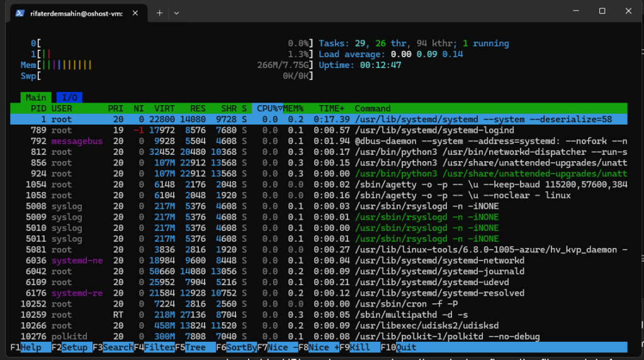Viewport: 644px width, 360px height.
Task: Select the systemd --system process row PID 1
Action: (319, 120)
